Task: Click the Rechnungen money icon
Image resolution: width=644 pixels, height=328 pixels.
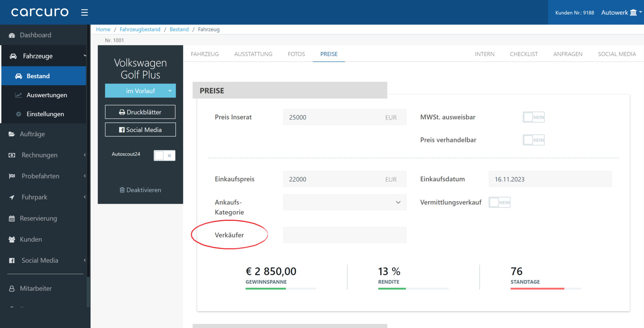Action: 12,155
